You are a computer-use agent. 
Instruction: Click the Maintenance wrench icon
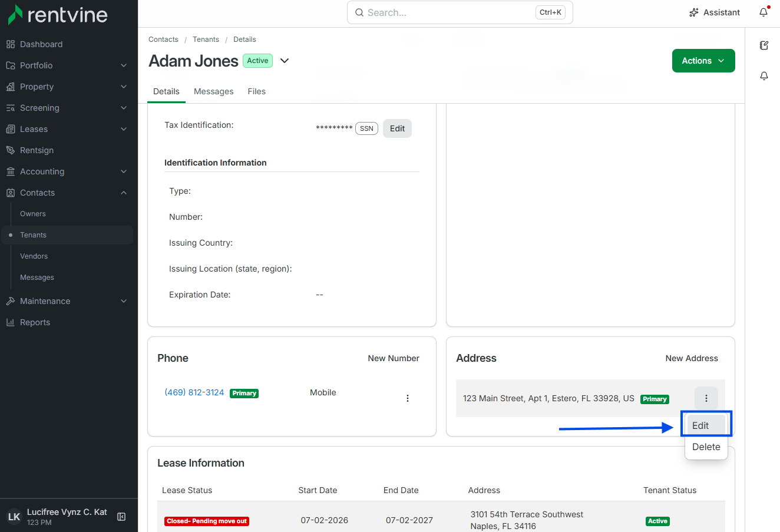tap(11, 301)
